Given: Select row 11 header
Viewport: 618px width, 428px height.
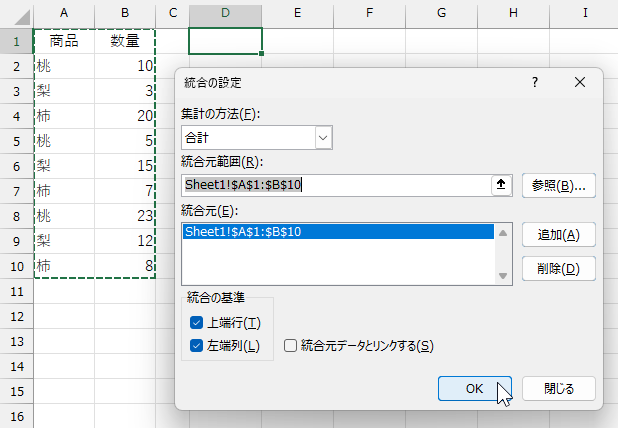Looking at the screenshot, I should pos(17,291).
